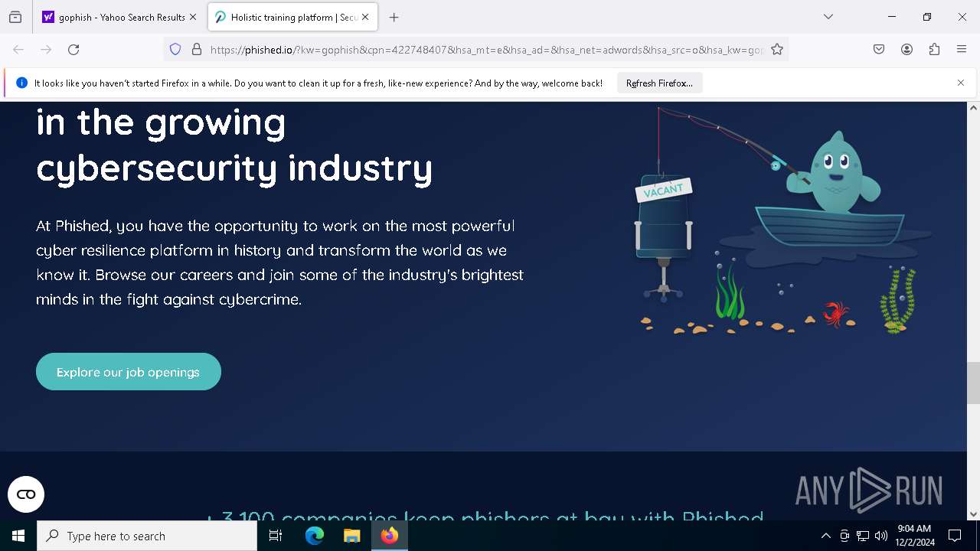The width and height of the screenshot is (980, 551).
Task: Open the Windows notification center
Action: point(955,536)
